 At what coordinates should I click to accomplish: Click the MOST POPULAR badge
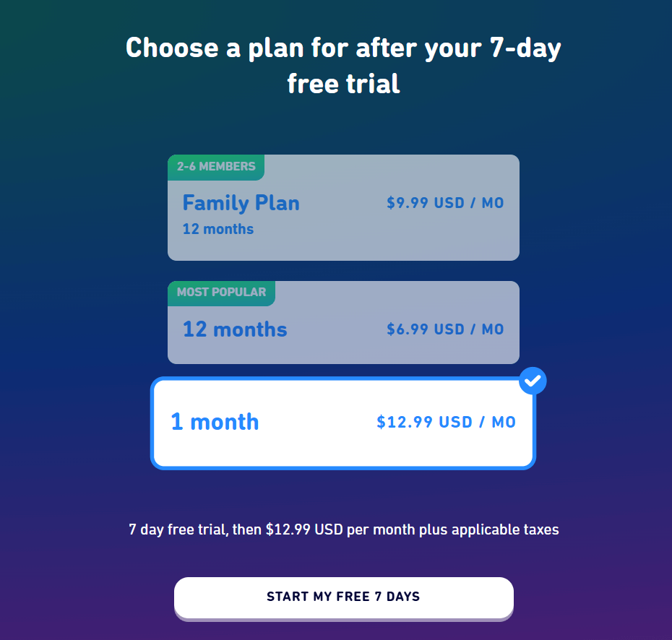pyautogui.click(x=221, y=293)
